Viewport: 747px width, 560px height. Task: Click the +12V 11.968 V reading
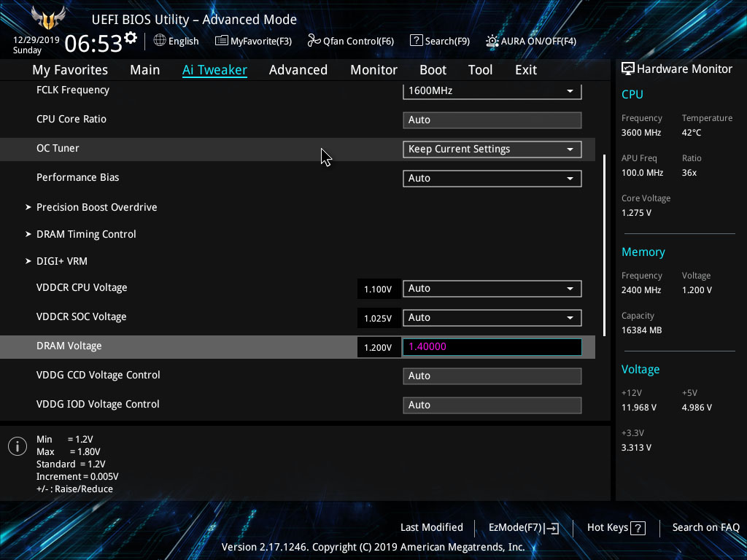(x=639, y=408)
